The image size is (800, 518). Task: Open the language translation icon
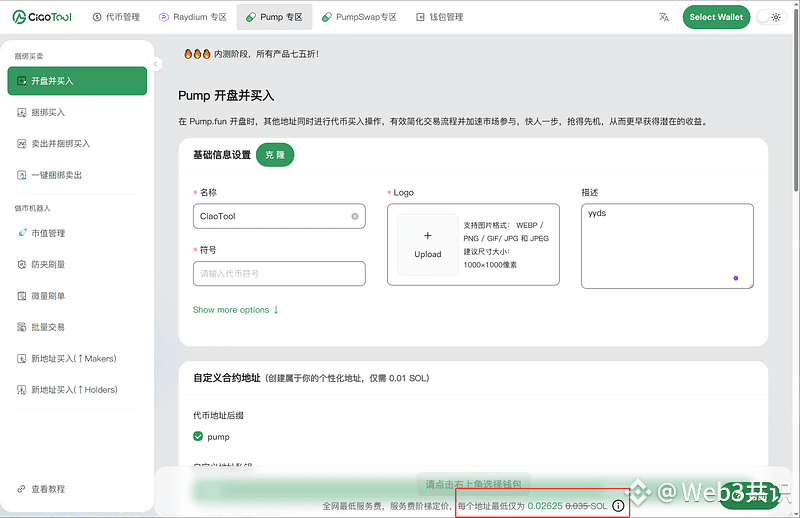(664, 17)
